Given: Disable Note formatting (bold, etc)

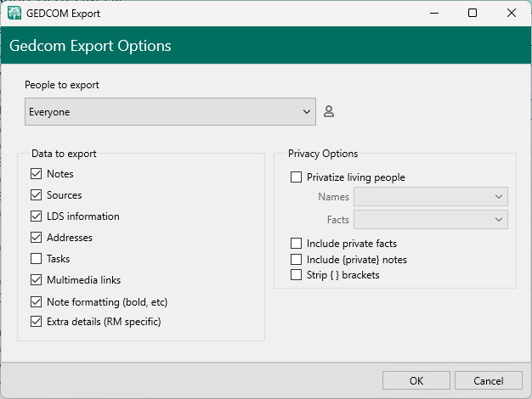Looking at the screenshot, I should click(36, 302).
